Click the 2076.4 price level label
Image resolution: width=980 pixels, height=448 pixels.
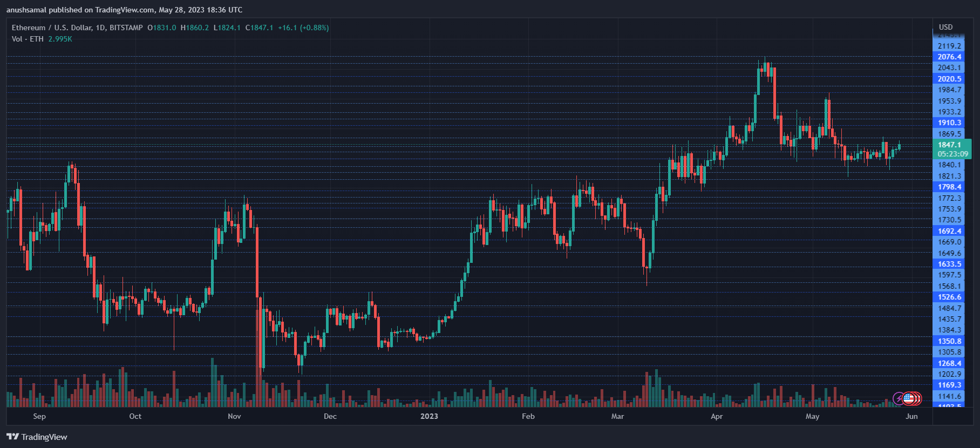pyautogui.click(x=949, y=57)
